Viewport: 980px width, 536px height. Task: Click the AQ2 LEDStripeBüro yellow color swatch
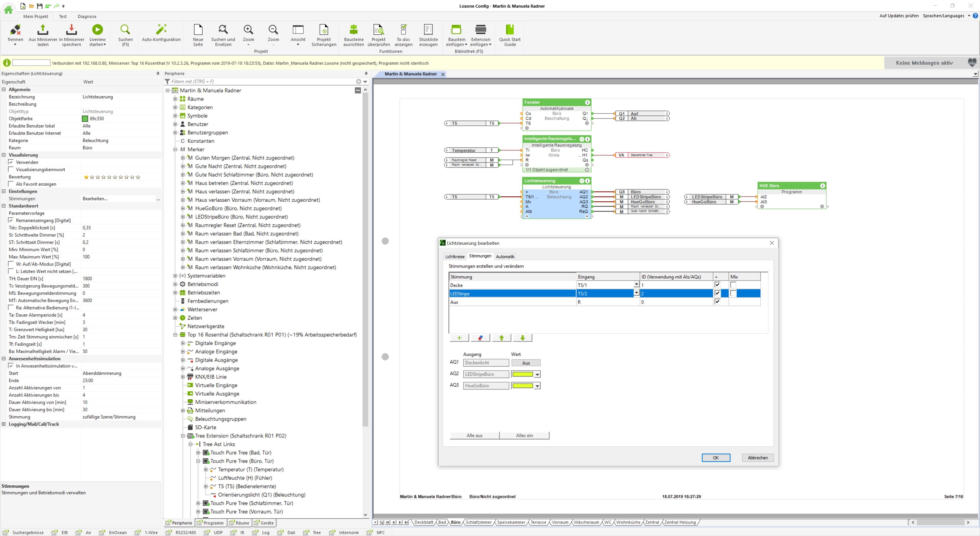click(523, 374)
